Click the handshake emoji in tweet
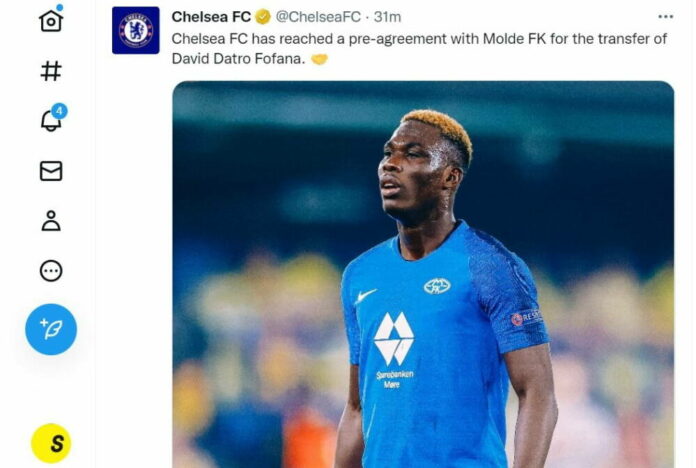The height and width of the screenshot is (468, 696). click(319, 59)
